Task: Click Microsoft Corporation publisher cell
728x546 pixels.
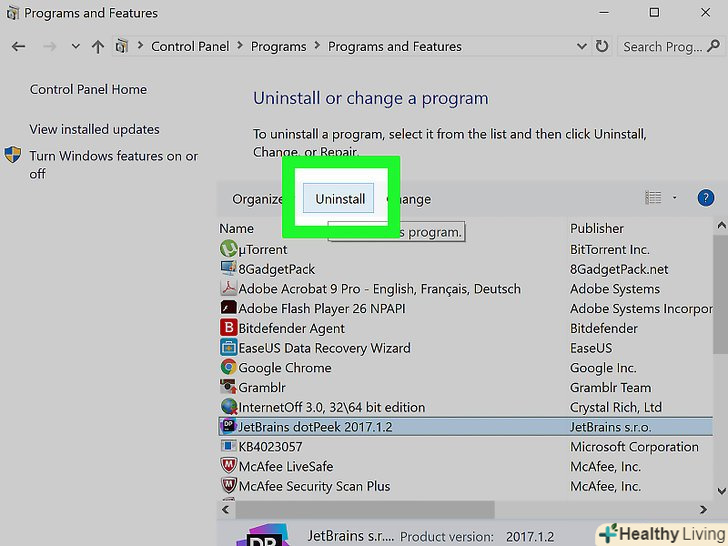Action: [634, 447]
